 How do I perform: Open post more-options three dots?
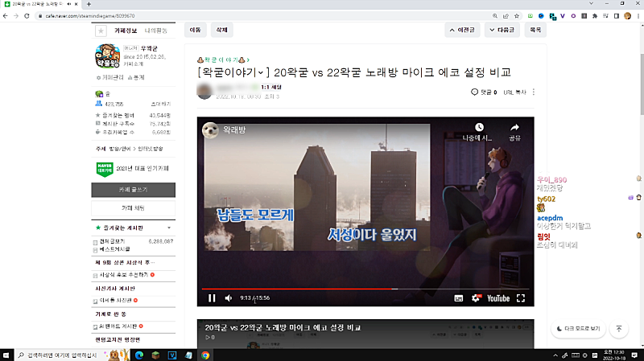coord(533,92)
